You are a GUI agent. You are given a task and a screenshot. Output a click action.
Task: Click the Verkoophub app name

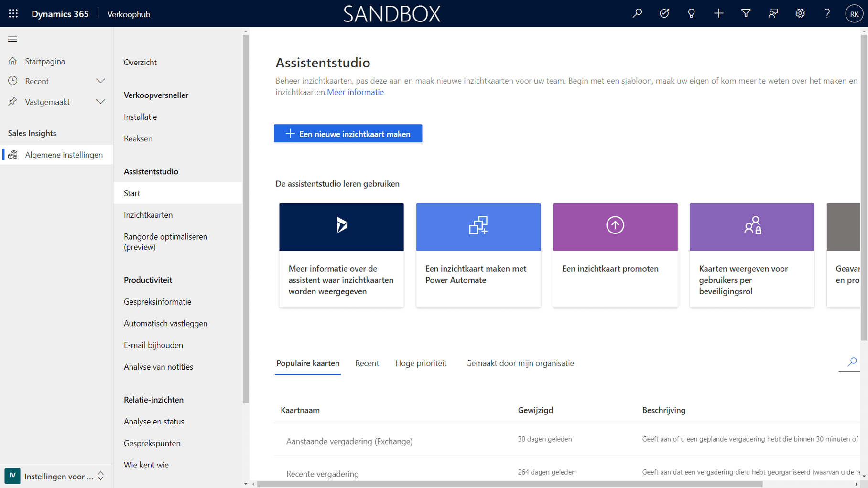click(x=129, y=14)
